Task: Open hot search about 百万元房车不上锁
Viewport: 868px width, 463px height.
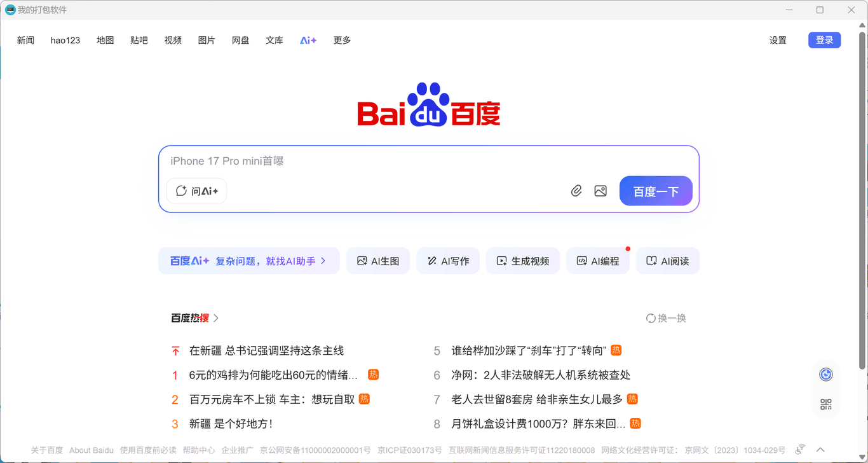Action: (272, 399)
